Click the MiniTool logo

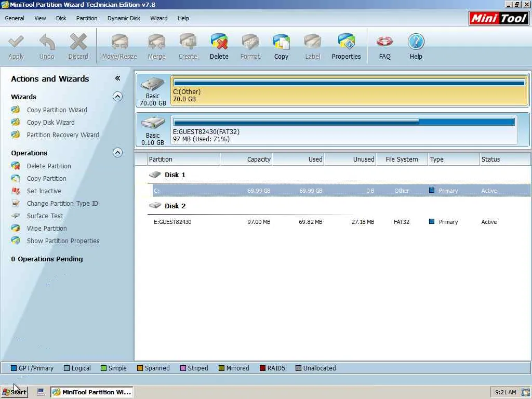point(499,18)
